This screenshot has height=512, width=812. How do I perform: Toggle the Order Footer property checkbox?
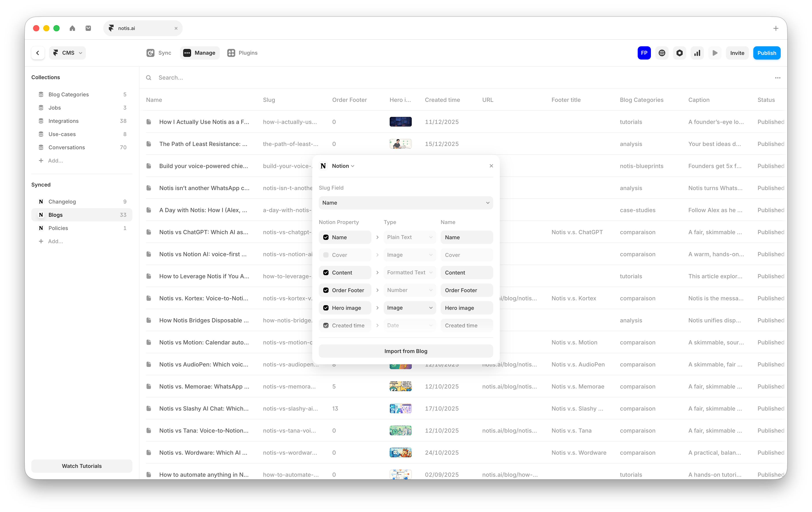[x=326, y=290]
